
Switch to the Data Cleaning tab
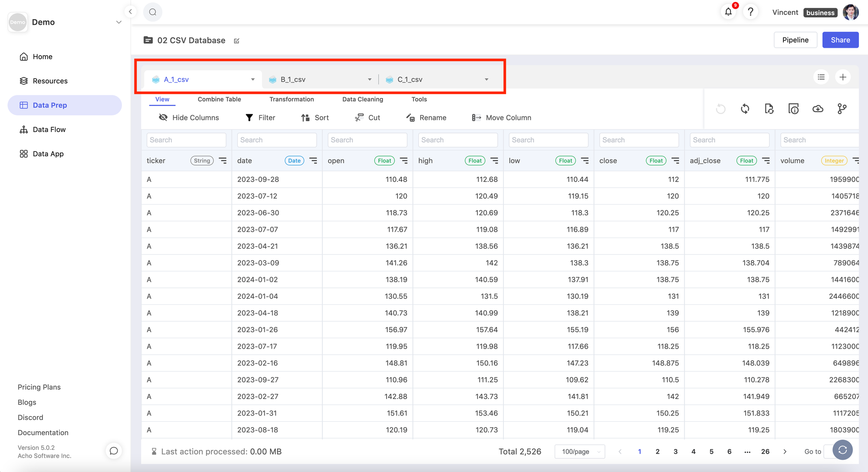click(362, 99)
